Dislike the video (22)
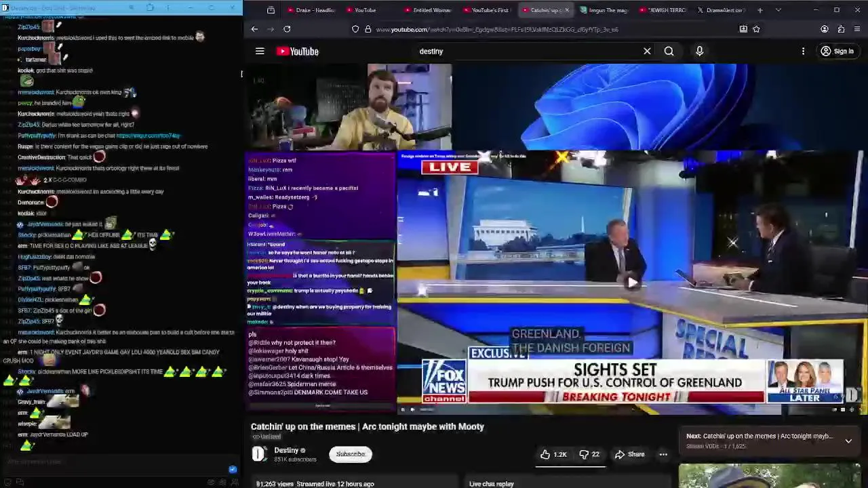 pos(589,454)
